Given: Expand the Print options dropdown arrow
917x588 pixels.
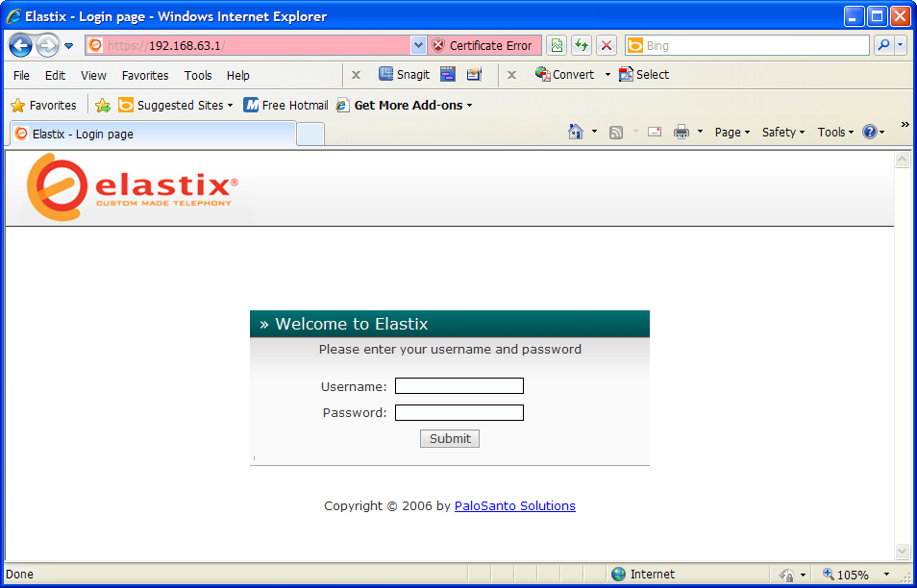Looking at the screenshot, I should tap(700, 132).
